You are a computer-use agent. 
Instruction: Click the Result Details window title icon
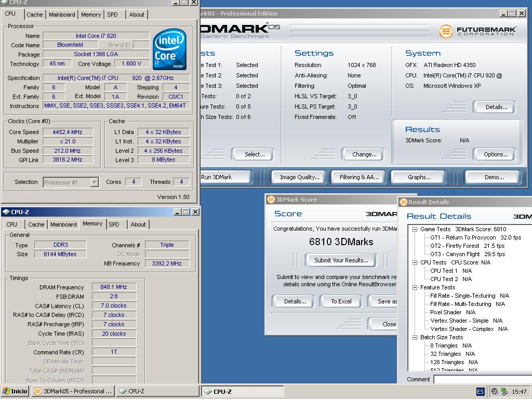[403, 202]
